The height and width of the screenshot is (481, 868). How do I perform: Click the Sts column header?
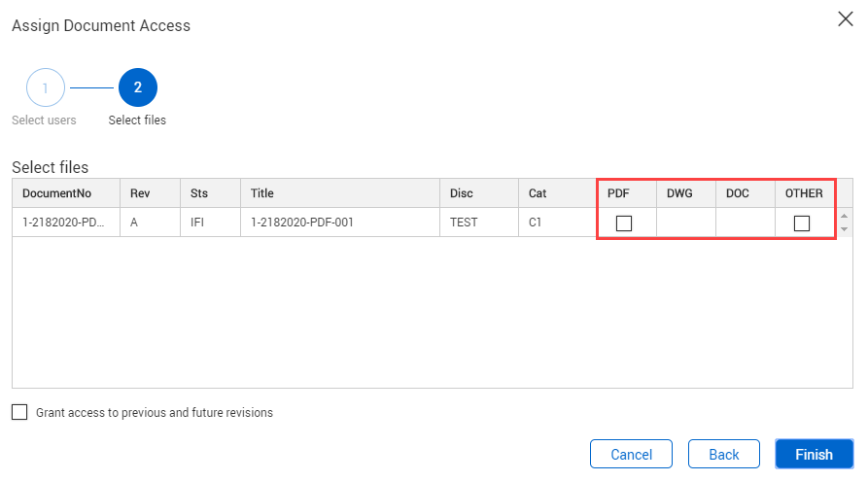pos(199,193)
